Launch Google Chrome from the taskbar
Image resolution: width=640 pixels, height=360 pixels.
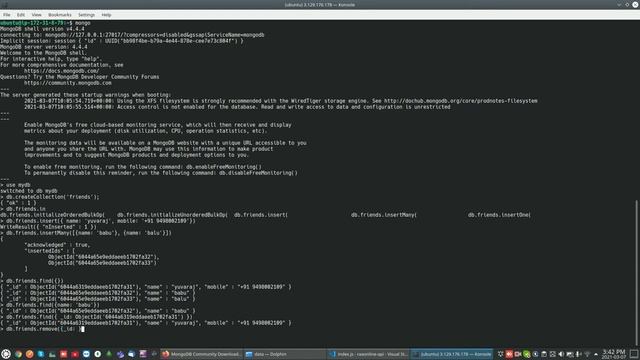point(18,354)
